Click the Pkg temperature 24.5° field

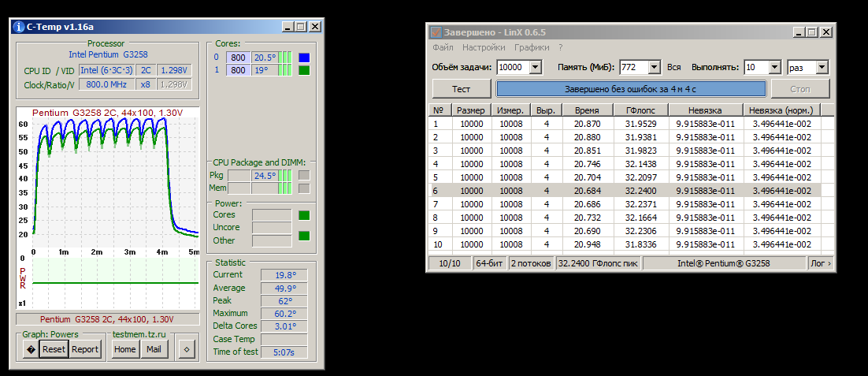click(x=265, y=176)
